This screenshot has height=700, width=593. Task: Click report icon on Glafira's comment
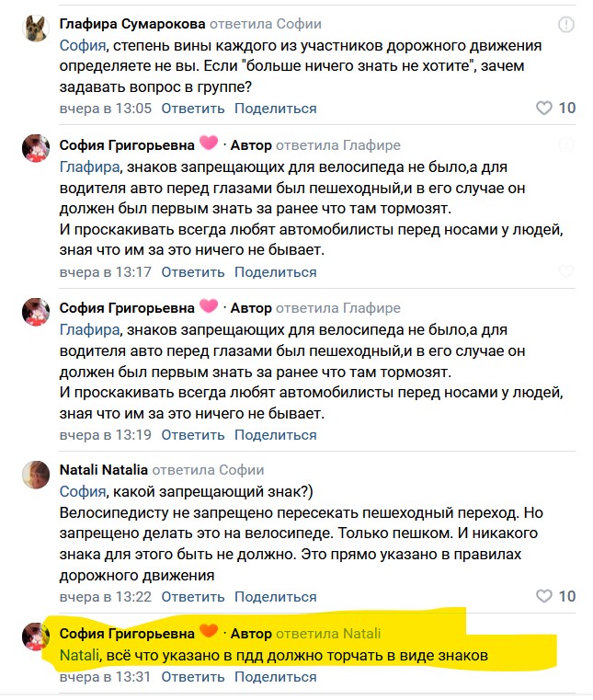[566, 25]
